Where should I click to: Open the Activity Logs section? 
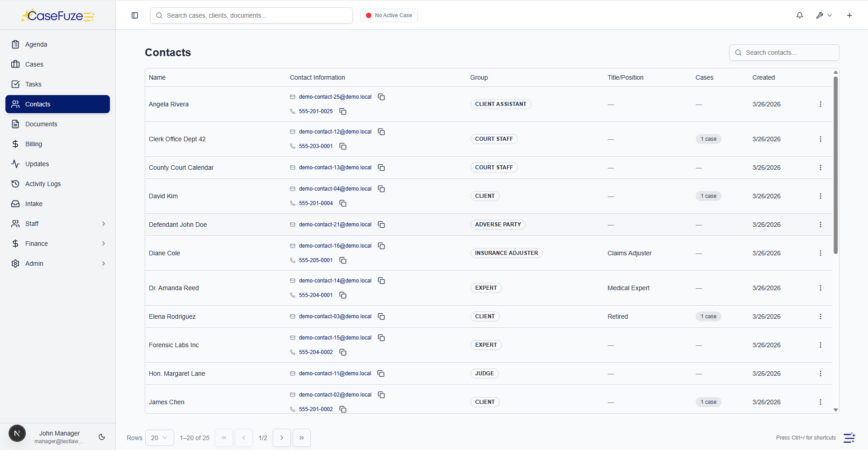pyautogui.click(x=43, y=183)
